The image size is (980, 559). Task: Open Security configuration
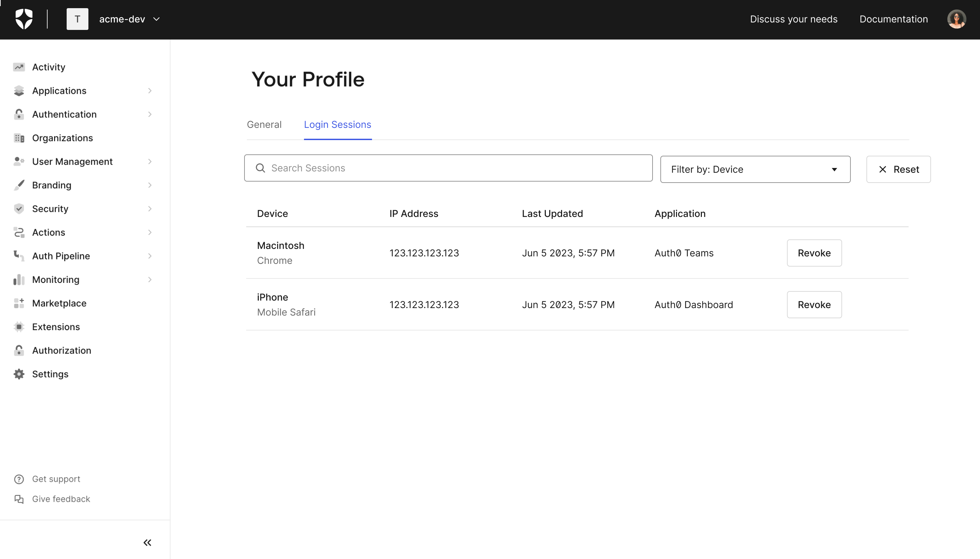[x=50, y=208]
